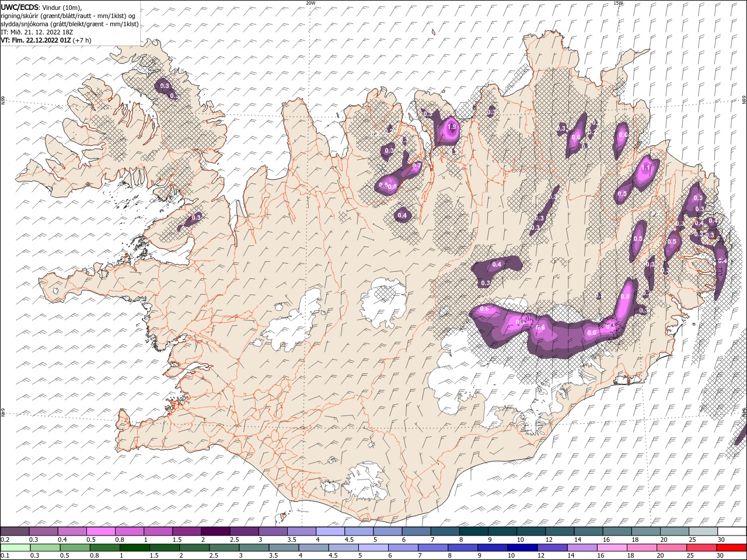Image resolution: width=747 pixels, height=560 pixels.
Task: Select the bright pink 0.5 snow scale swatch
Action: click(101, 531)
